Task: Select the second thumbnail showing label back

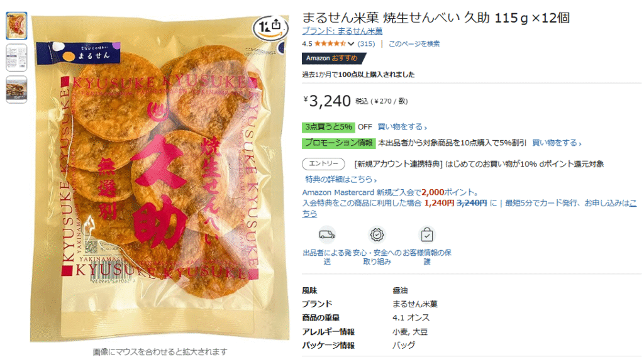Action: (16, 57)
